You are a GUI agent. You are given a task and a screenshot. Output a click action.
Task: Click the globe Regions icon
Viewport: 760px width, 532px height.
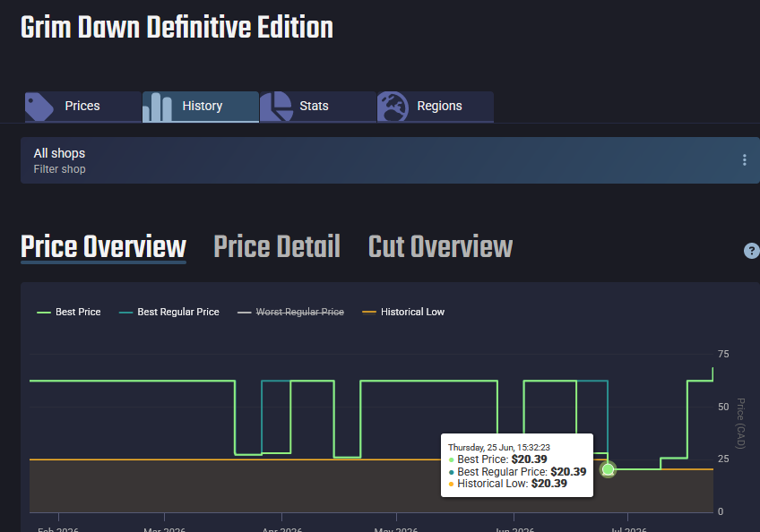[x=393, y=107]
